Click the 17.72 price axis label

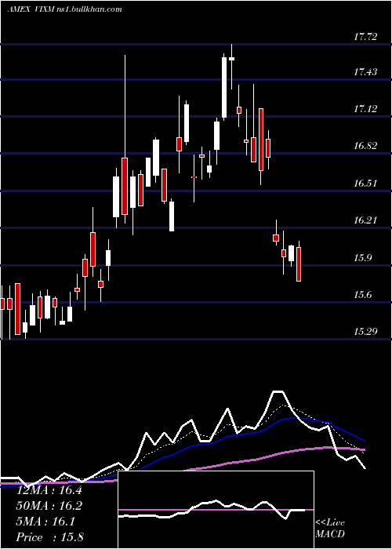[x=365, y=37]
